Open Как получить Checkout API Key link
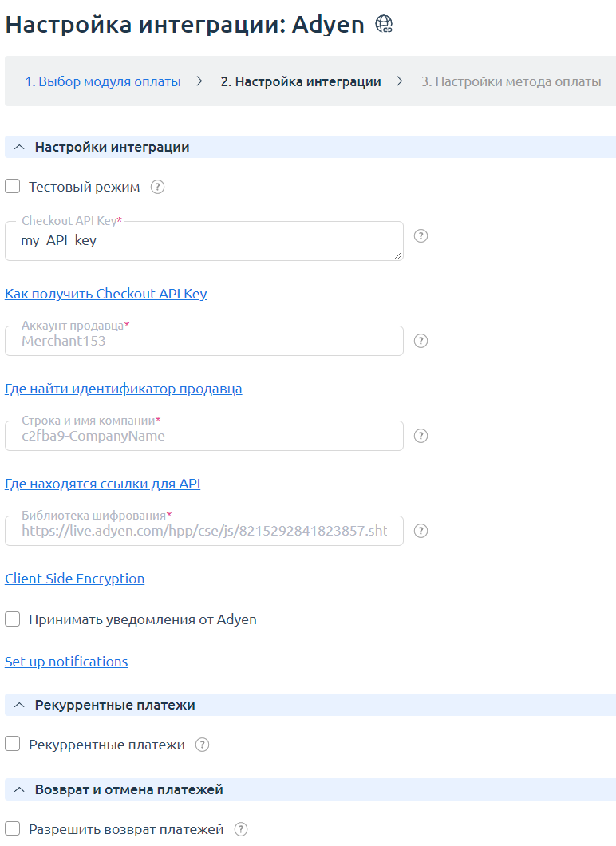 pos(105,294)
